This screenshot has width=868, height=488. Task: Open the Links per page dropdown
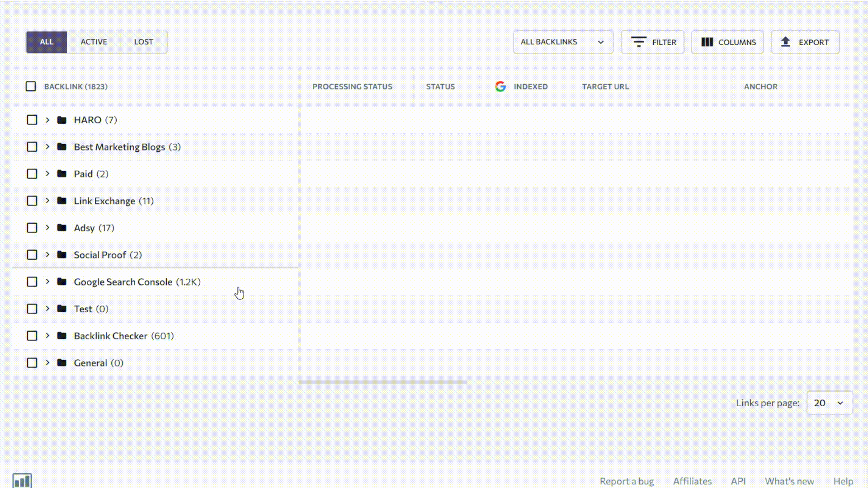[830, 403]
